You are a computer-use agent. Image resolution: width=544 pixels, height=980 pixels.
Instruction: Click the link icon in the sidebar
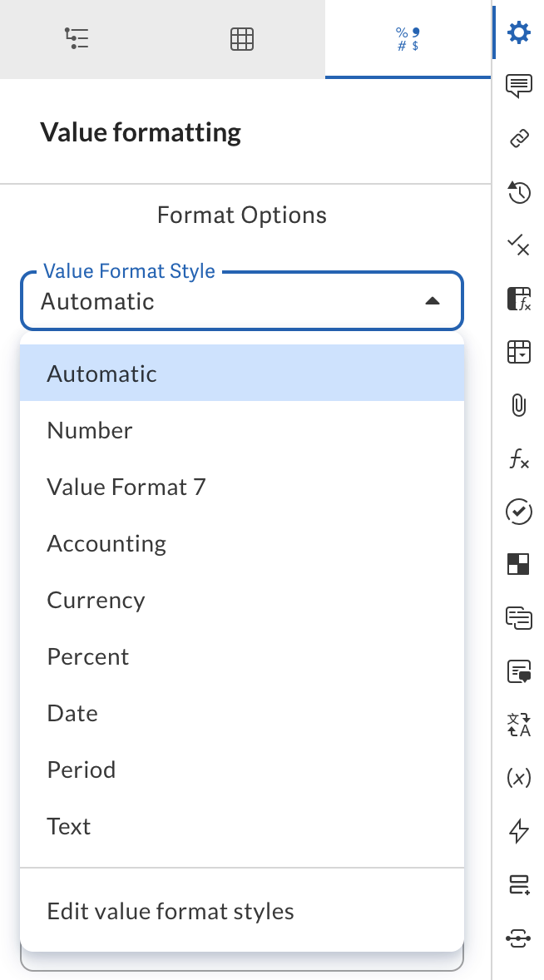518,139
